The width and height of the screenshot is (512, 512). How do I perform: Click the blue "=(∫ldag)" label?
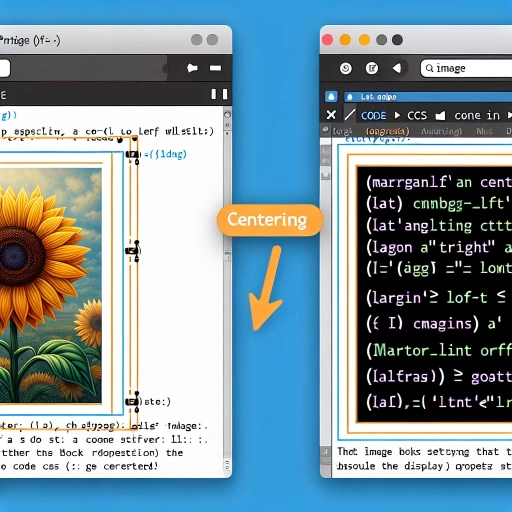pyautogui.click(x=165, y=154)
